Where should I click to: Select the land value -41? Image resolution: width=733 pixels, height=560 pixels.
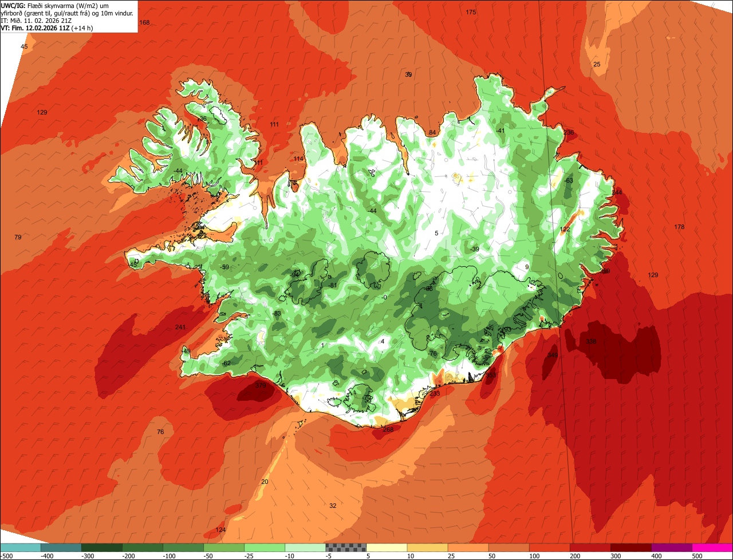[x=501, y=131]
